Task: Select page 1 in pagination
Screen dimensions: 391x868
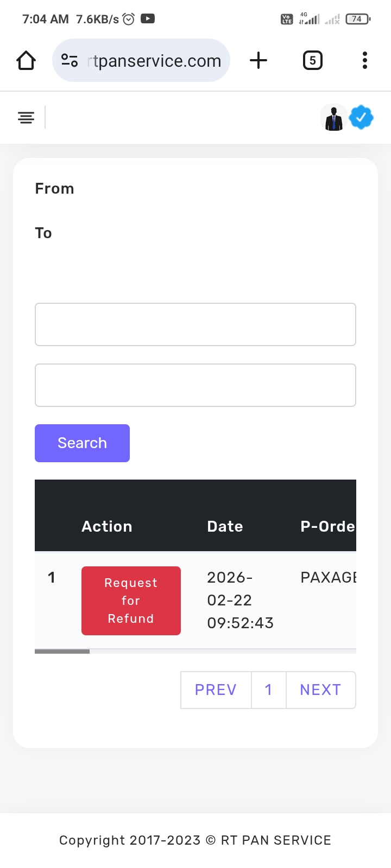Action: click(x=268, y=690)
